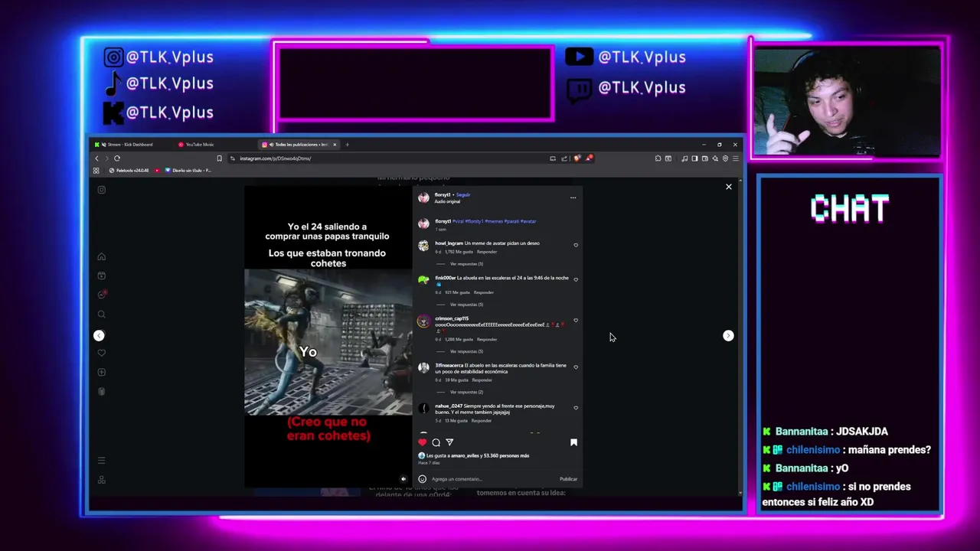
Task: Open the More hamburger menu in sidebar
Action: [x=101, y=460]
